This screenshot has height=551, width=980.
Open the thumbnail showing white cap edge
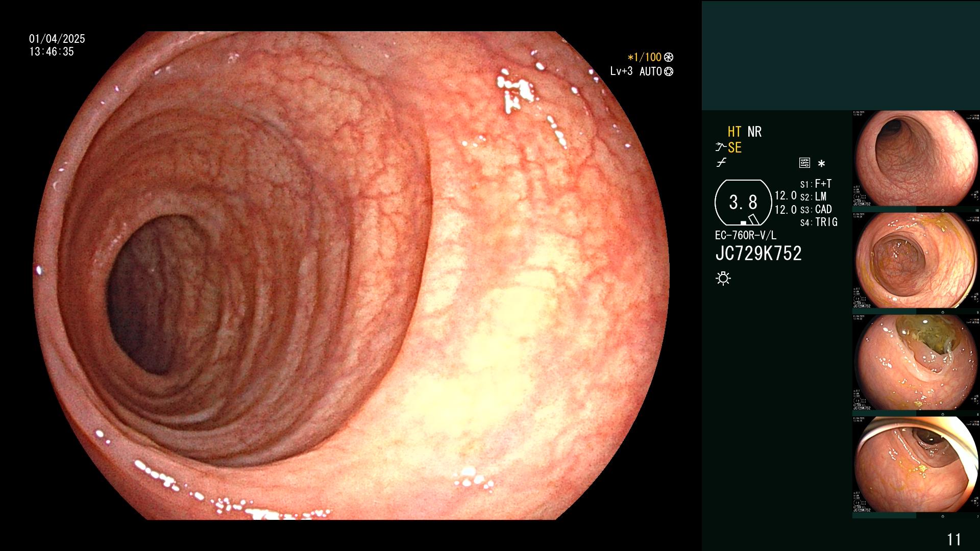click(916, 465)
